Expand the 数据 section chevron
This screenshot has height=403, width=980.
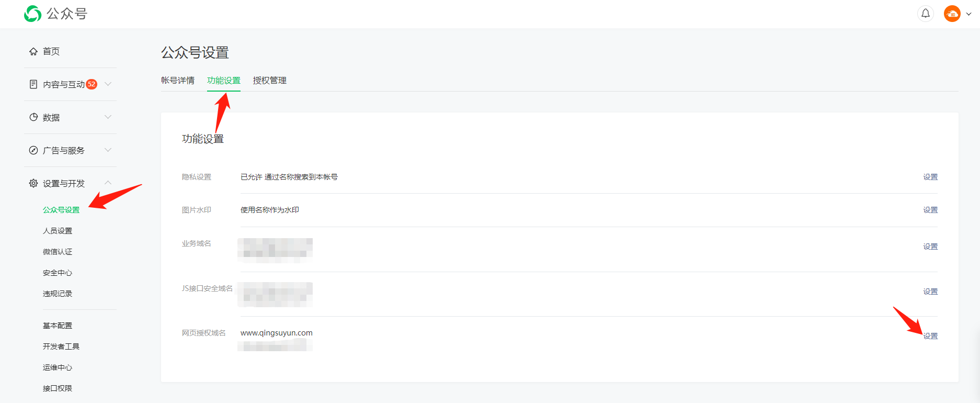[x=108, y=117]
